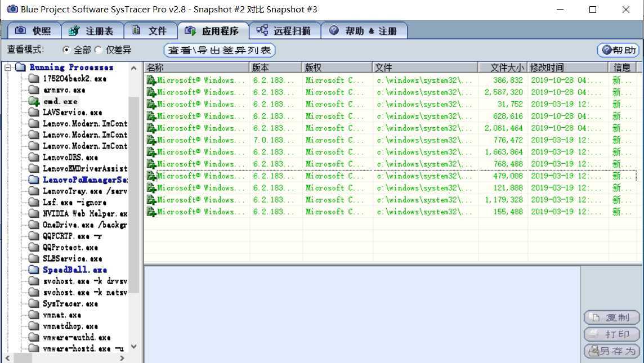Switch to the 注册表 registry tab
The image size is (644, 363).
(x=92, y=31)
